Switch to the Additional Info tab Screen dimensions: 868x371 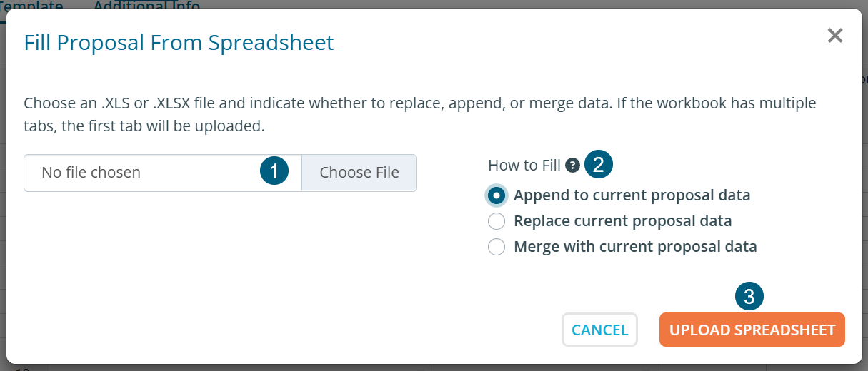coord(146,5)
